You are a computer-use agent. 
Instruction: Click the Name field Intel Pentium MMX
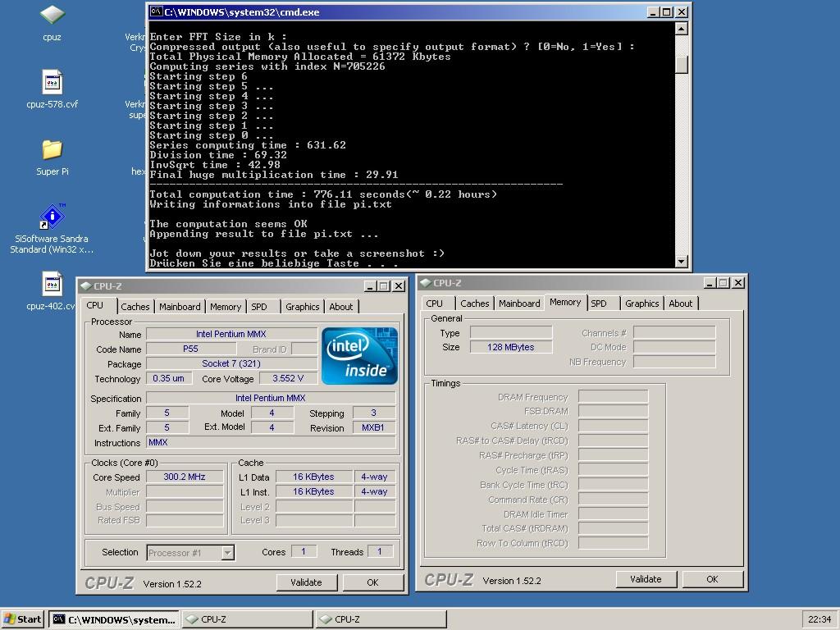tap(231, 335)
